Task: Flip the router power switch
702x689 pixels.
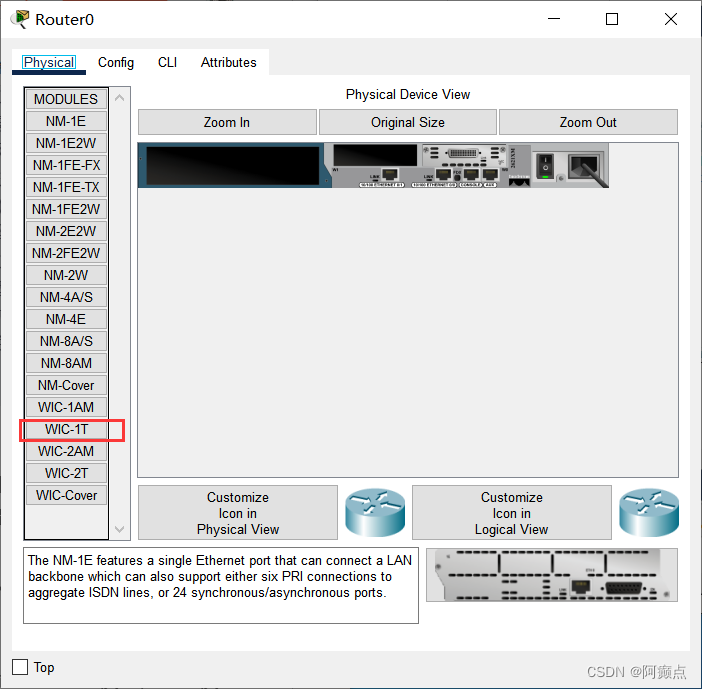Action: point(545,166)
